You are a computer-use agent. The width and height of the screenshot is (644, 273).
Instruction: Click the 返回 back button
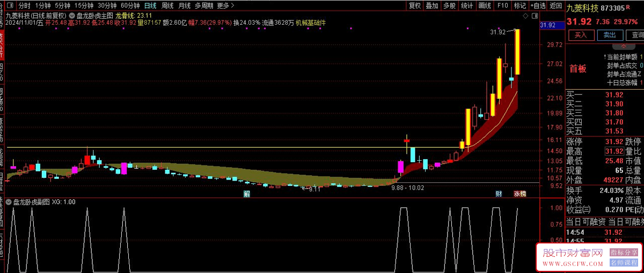556,5
